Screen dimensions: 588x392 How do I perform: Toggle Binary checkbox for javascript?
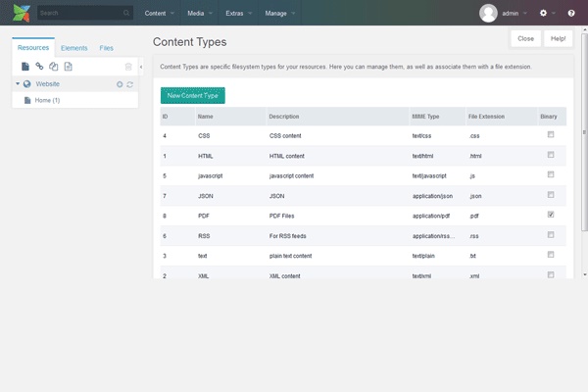(x=551, y=174)
